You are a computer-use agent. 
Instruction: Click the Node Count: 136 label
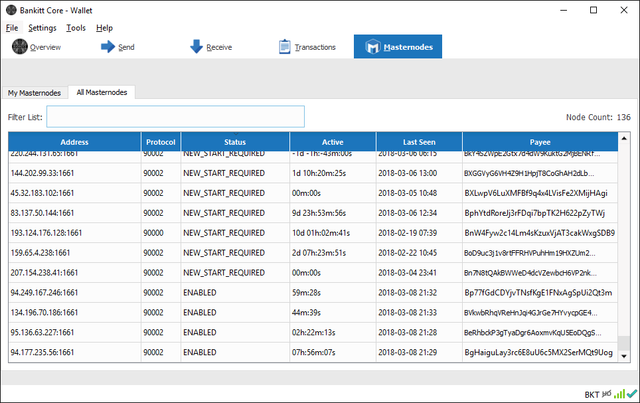598,117
